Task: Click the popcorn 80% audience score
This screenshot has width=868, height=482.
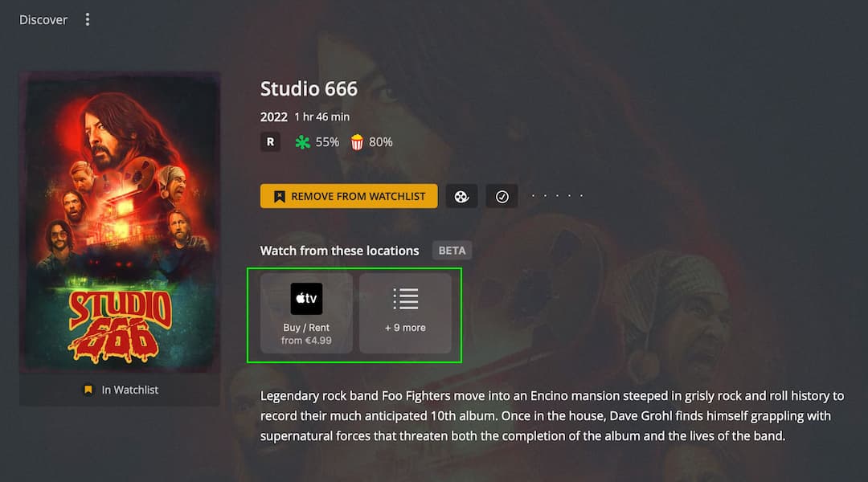Action: pyautogui.click(x=371, y=142)
